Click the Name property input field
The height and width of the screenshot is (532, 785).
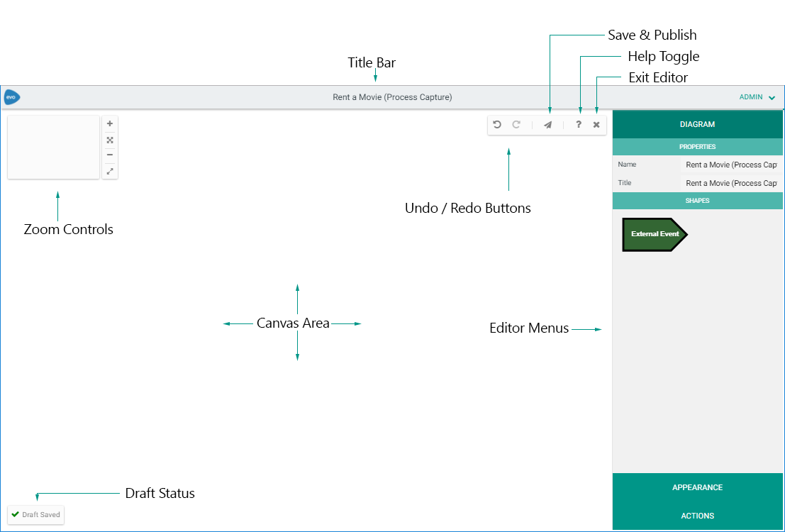(x=730, y=165)
